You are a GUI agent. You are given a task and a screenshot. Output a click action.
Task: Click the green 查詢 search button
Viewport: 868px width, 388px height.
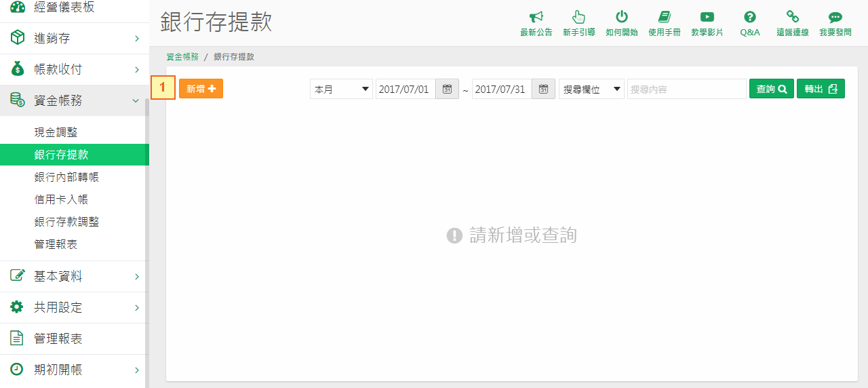coord(772,89)
